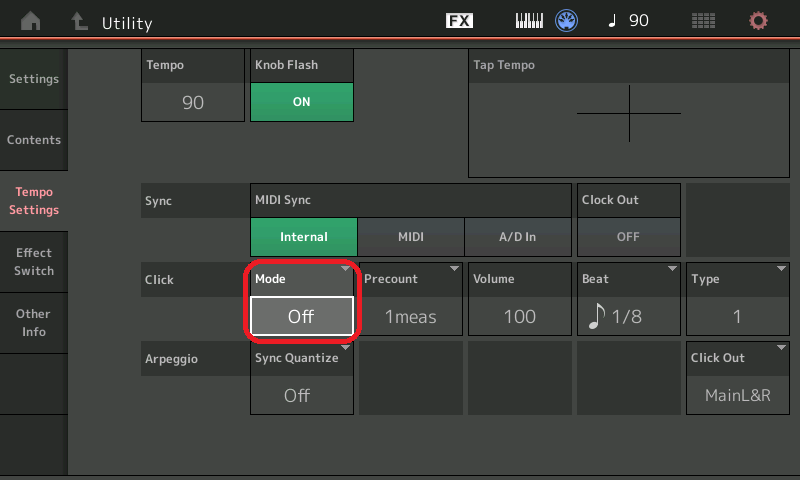The height and width of the screenshot is (480, 800).
Task: Select the Tempo value field showing 90
Action: (193, 102)
